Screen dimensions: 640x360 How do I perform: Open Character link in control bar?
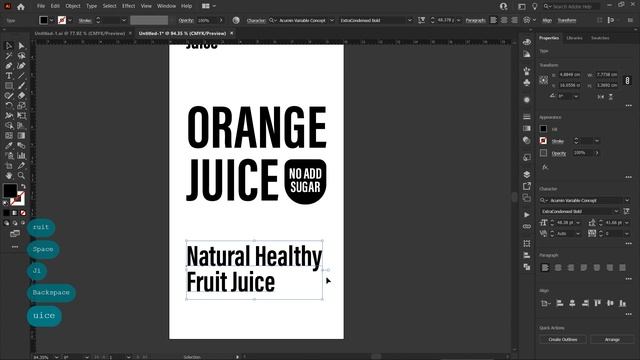(256, 20)
